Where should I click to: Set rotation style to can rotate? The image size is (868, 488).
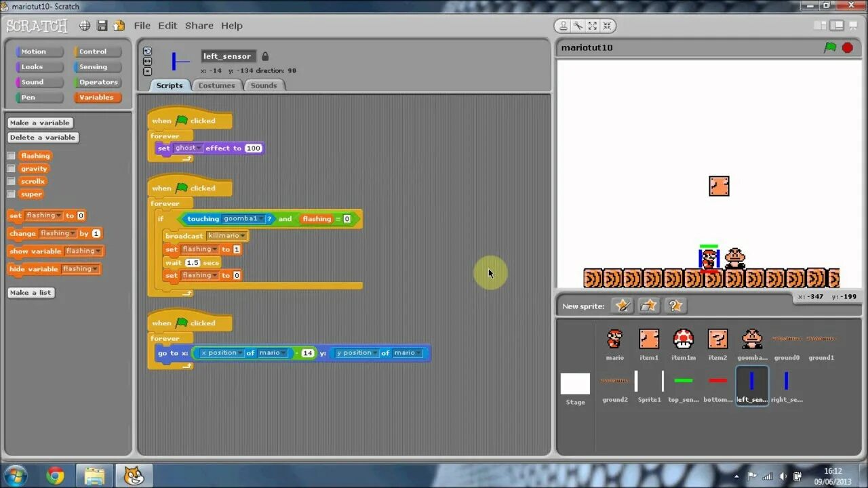[x=147, y=51]
